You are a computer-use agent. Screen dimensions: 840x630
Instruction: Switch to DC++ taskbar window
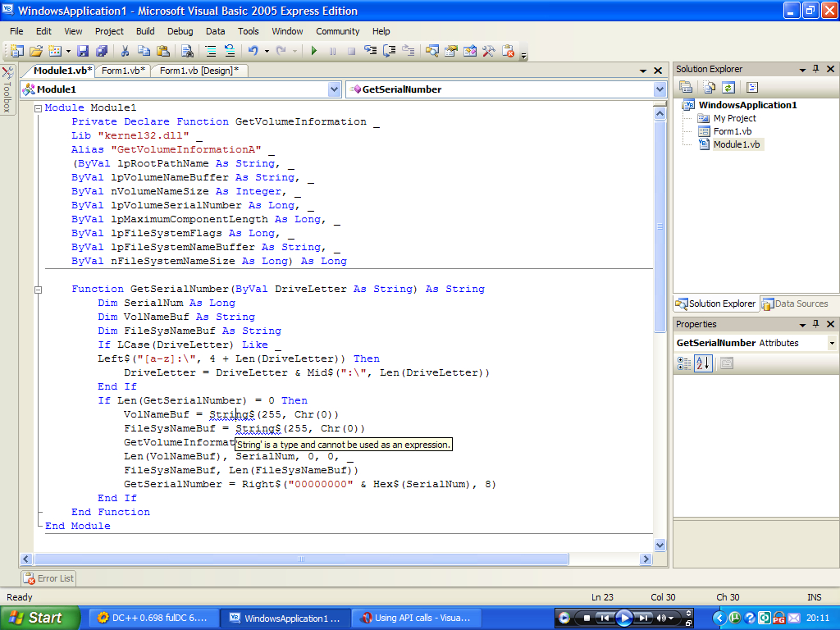[153, 618]
